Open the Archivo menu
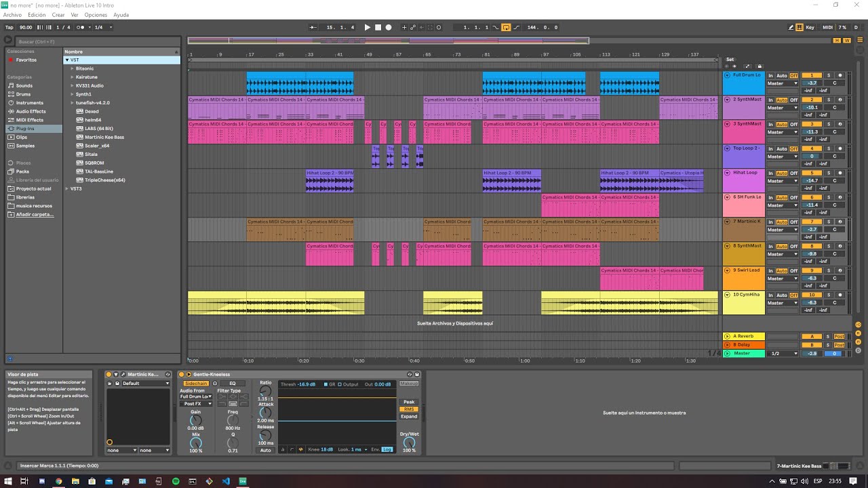Viewport: 868px width, 488px height. point(12,15)
